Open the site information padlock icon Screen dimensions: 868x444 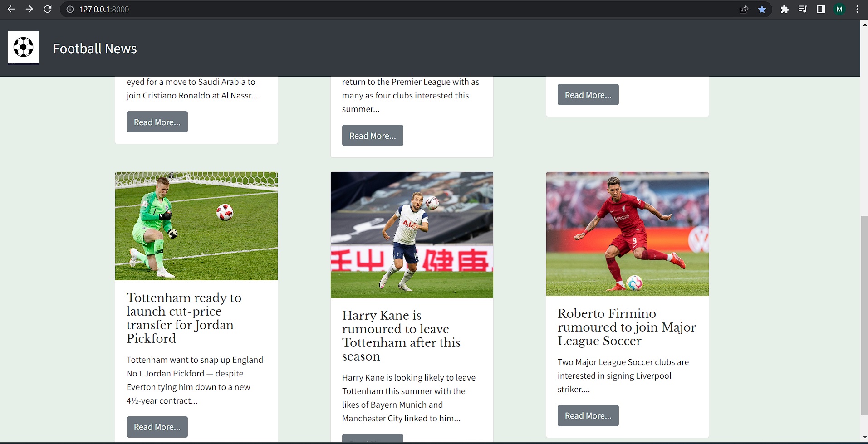pyautogui.click(x=69, y=9)
